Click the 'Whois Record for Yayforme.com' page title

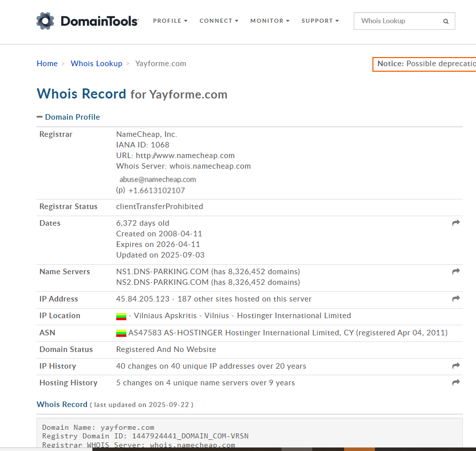[132, 94]
